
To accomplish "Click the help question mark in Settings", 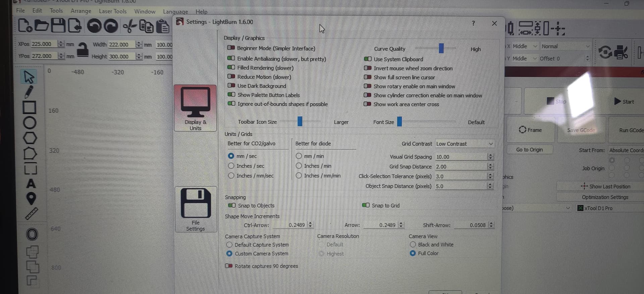I will tap(473, 23).
